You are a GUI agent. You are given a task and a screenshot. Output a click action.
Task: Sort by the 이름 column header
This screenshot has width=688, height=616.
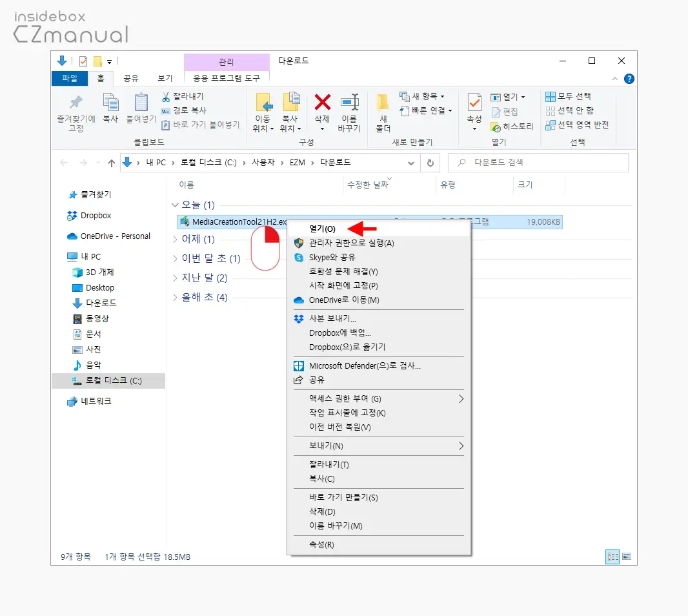[x=187, y=185]
